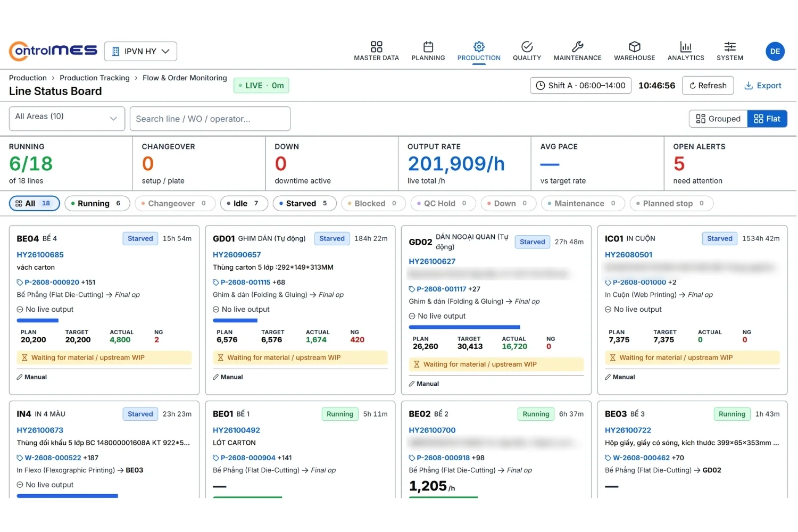Expand the All Areas (10) dropdown
This screenshot has height=532, width=798.
coord(67,119)
